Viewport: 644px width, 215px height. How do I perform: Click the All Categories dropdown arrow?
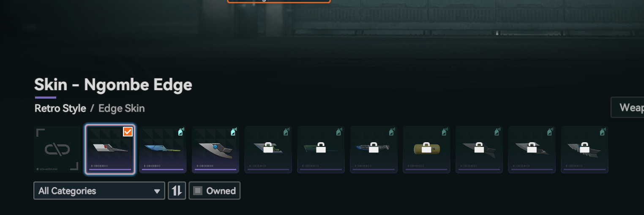tap(158, 191)
